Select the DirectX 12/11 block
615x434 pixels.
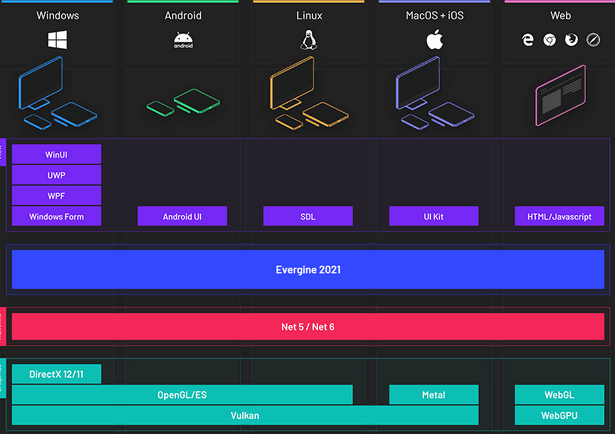coord(56,374)
